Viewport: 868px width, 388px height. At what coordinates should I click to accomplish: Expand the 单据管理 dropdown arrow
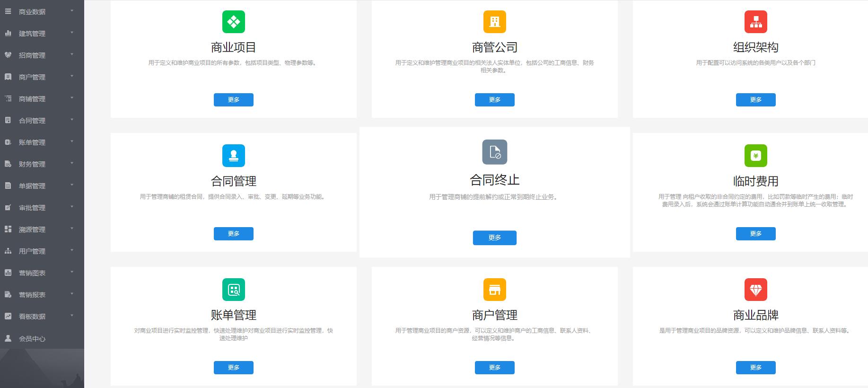[x=72, y=185]
